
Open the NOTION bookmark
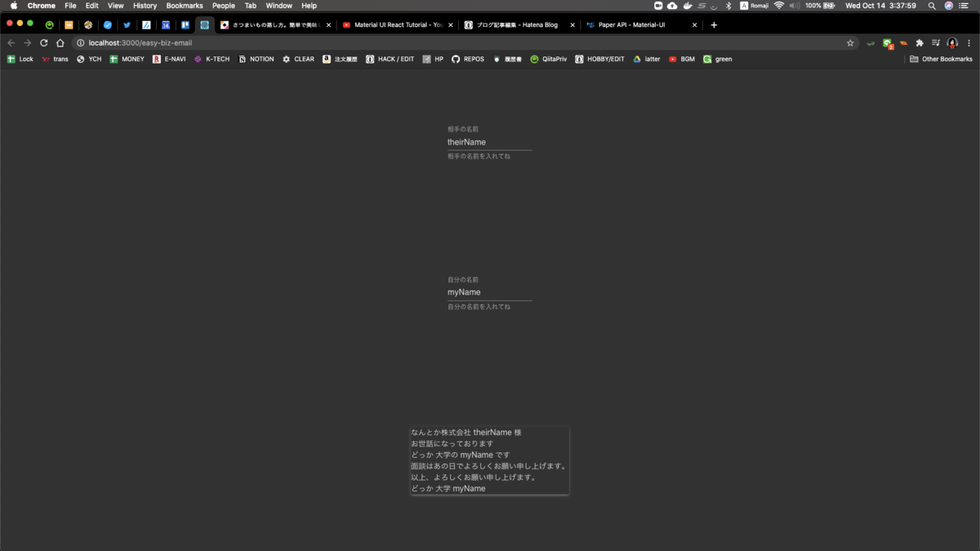pos(256,58)
